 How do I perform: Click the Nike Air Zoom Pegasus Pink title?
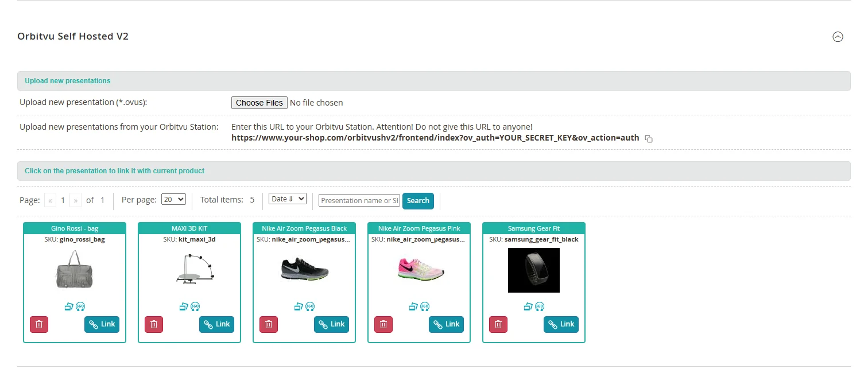(x=419, y=228)
